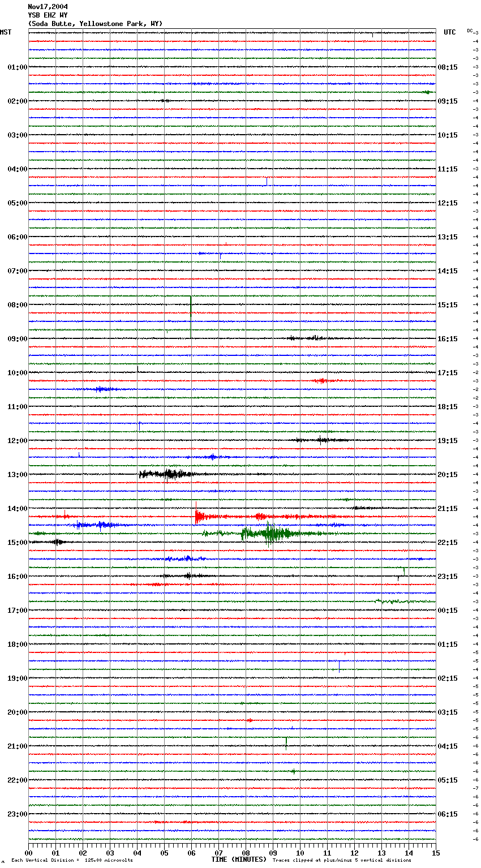Click the 13:00 MST time label
Viewport: 481px width, 868px height.
pyautogui.click(x=17, y=475)
